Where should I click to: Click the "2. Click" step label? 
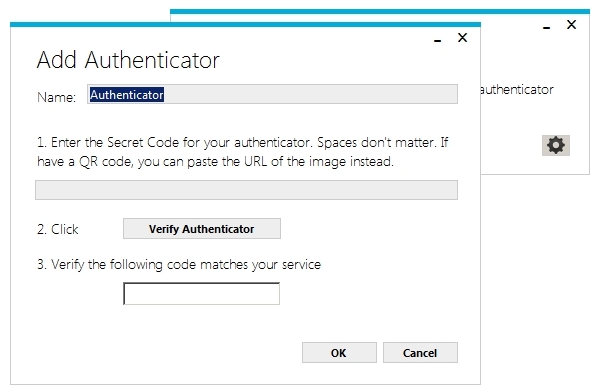(x=57, y=229)
